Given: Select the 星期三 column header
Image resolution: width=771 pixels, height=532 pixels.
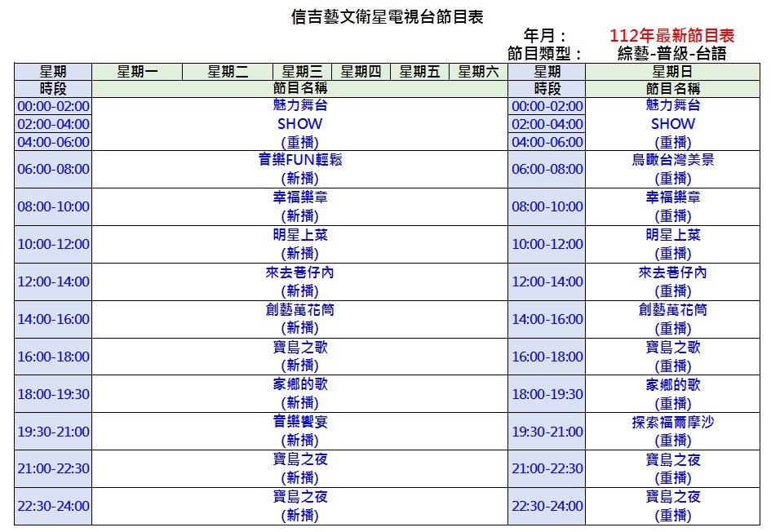Looking at the screenshot, I should 303,72.
